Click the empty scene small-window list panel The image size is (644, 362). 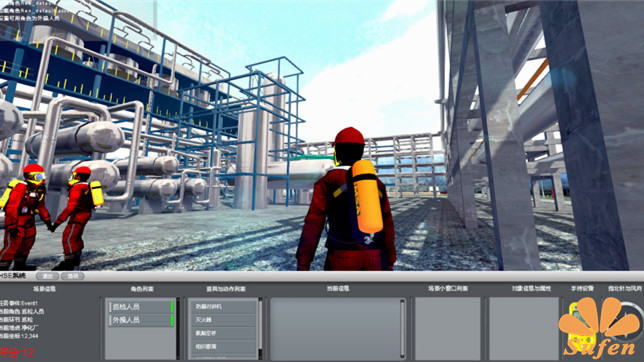[448, 329]
